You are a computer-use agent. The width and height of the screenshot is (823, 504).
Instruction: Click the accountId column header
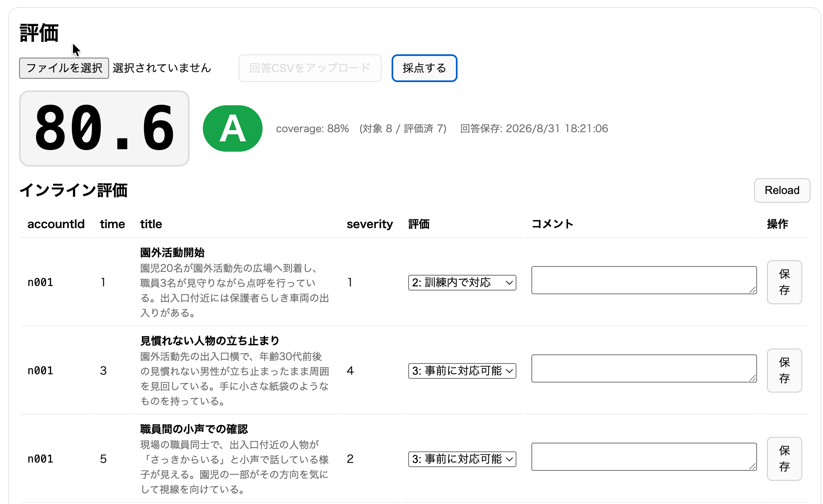pyautogui.click(x=56, y=224)
